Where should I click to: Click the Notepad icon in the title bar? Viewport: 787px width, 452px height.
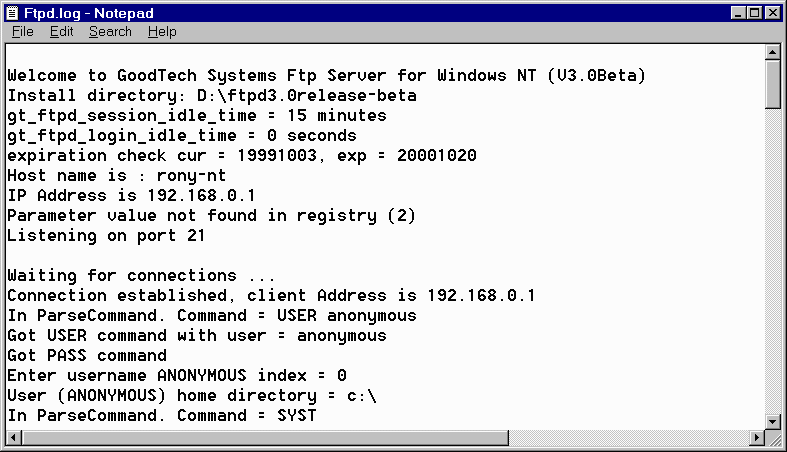coord(12,13)
